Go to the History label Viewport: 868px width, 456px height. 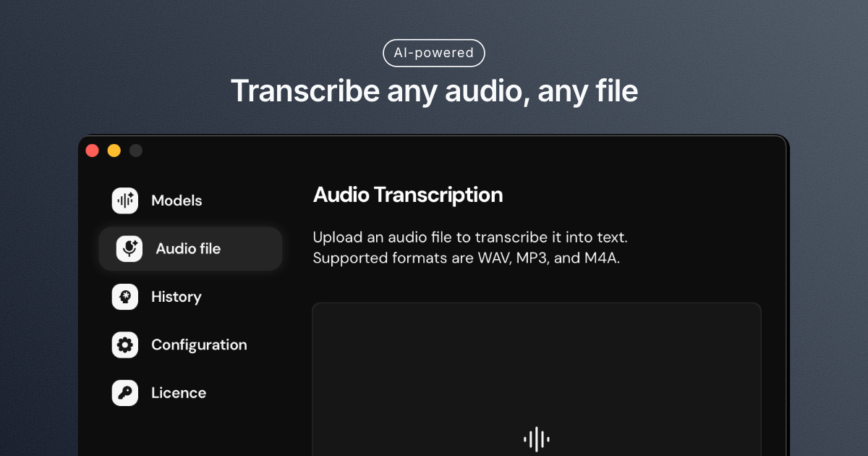[176, 297]
